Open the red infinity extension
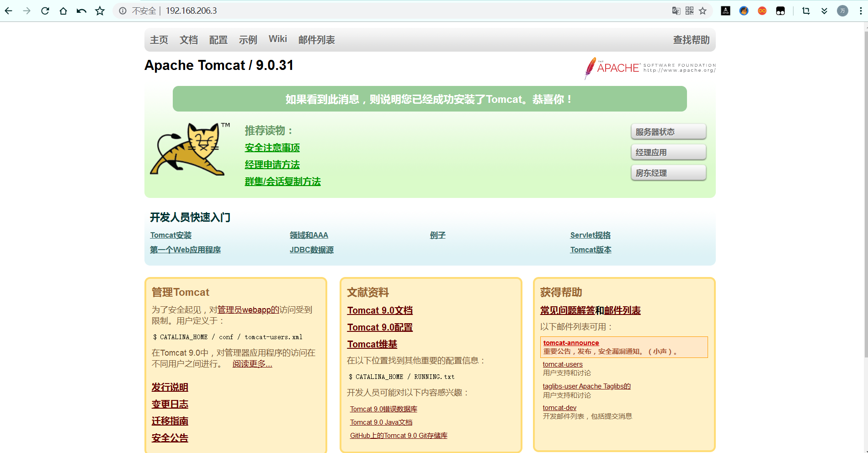This screenshot has height=453, width=868. point(762,11)
